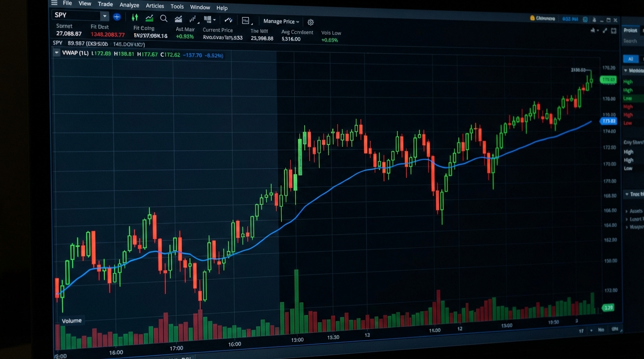Open the Manage Price dropdown
This screenshot has width=644, height=359.
(x=281, y=21)
